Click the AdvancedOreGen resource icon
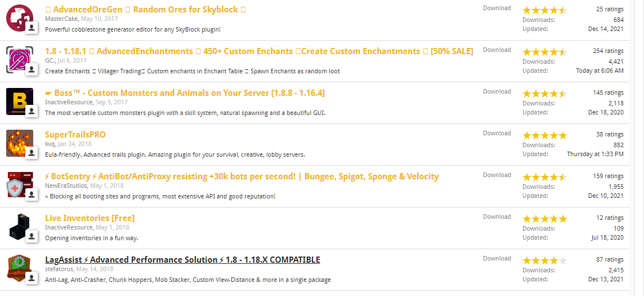This screenshot has width=644, height=296. coord(19,18)
